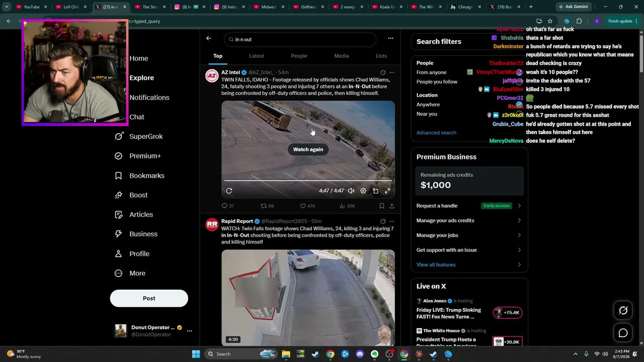Screen dimensions: 644x362
Task: Click Watch again on the video
Action: [x=308, y=149]
